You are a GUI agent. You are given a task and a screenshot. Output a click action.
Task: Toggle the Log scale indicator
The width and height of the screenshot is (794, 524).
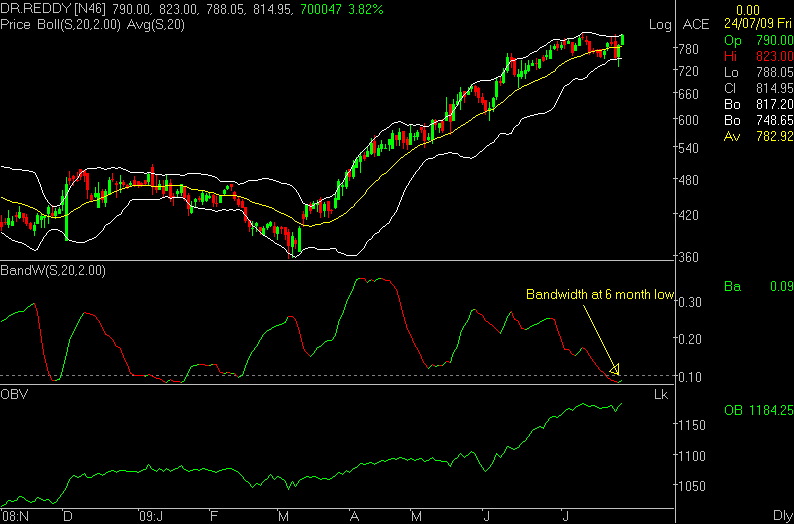(660, 25)
